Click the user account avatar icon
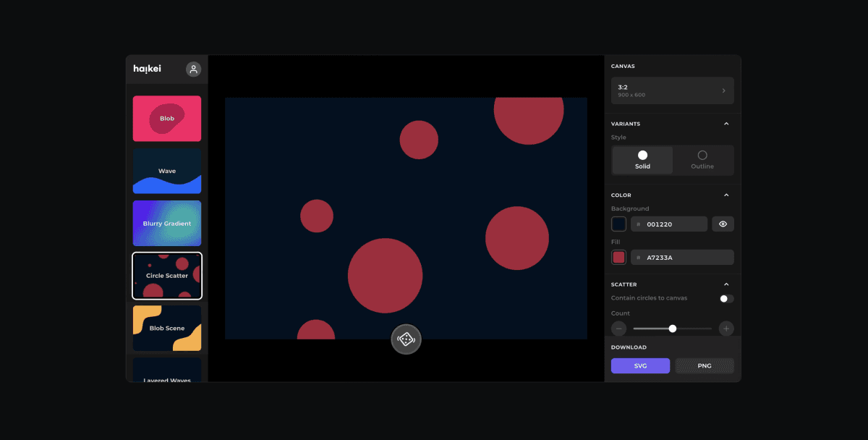This screenshot has height=440, width=868. pos(193,69)
